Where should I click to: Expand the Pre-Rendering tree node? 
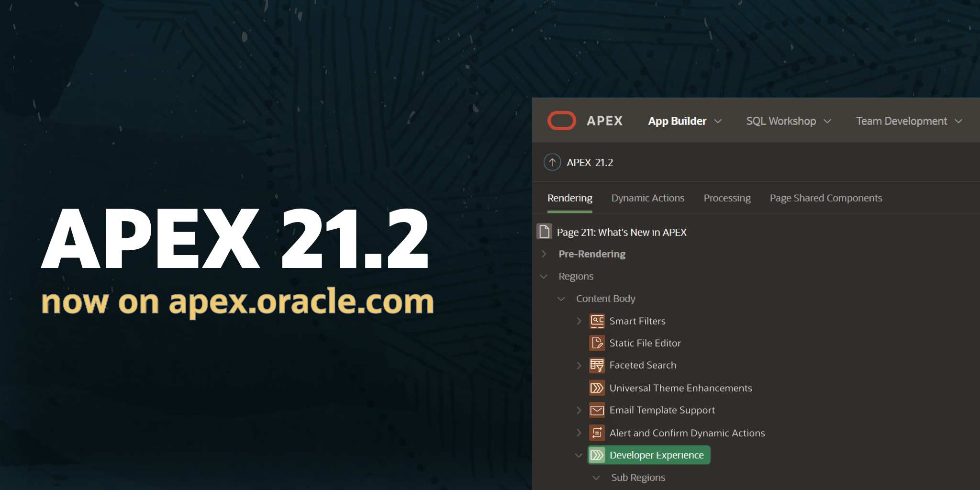point(544,254)
